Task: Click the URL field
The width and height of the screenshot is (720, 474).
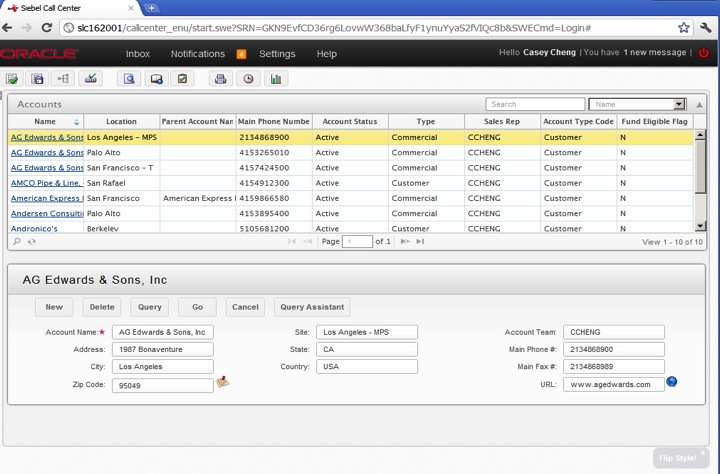Action: [614, 384]
